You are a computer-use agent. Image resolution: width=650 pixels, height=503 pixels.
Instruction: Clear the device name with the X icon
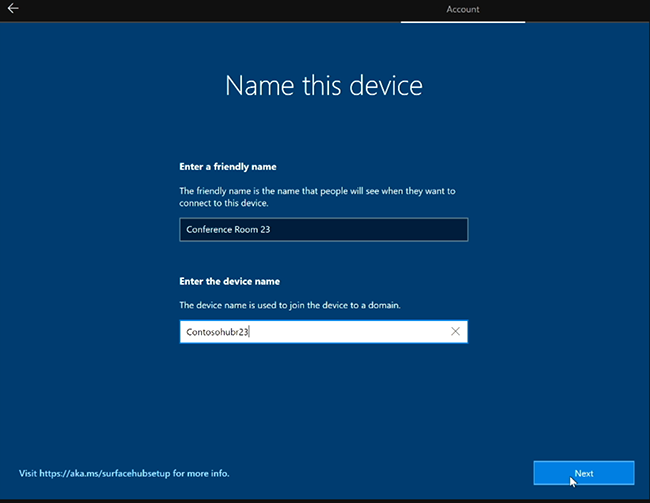coord(455,331)
